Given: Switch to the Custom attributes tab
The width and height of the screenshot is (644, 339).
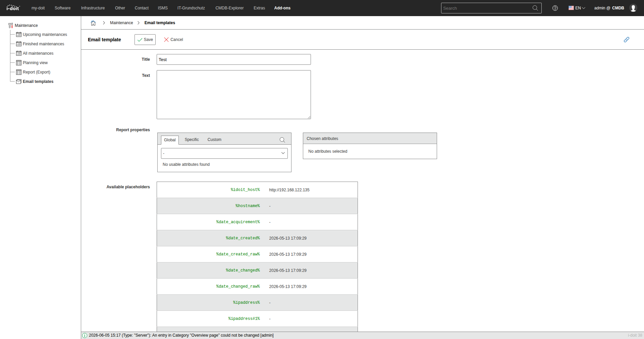Looking at the screenshot, I should coord(214,140).
